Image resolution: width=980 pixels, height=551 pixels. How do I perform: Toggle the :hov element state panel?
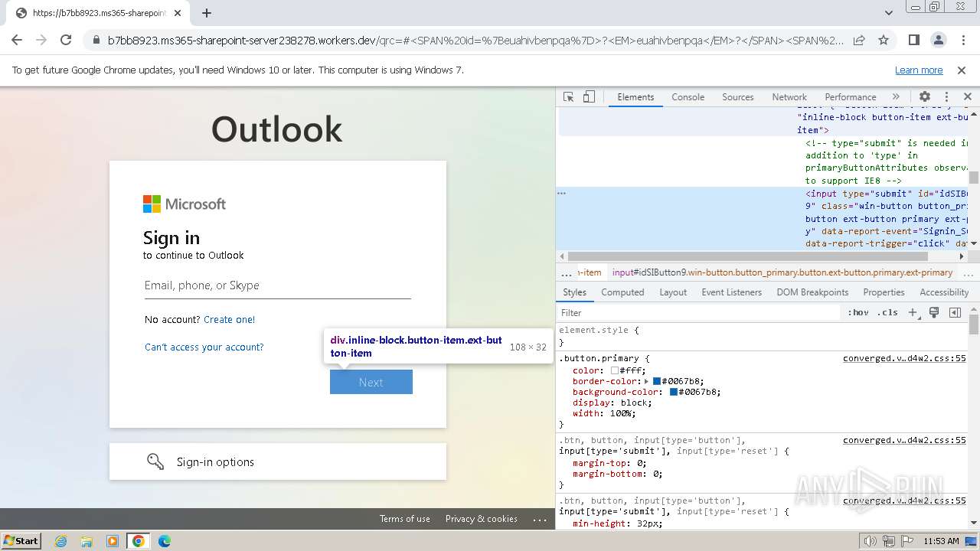click(858, 312)
